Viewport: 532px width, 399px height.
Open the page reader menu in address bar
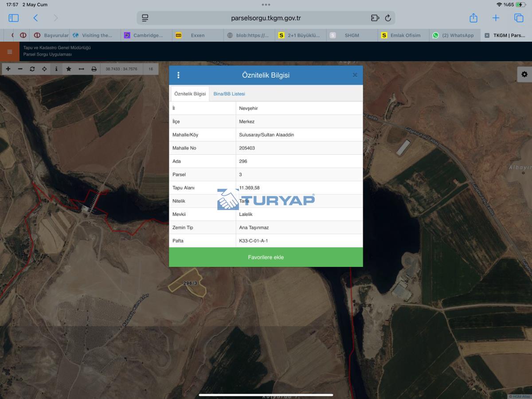(x=145, y=18)
